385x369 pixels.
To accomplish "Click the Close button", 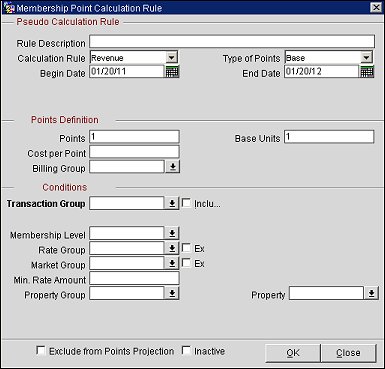I will pos(348,353).
